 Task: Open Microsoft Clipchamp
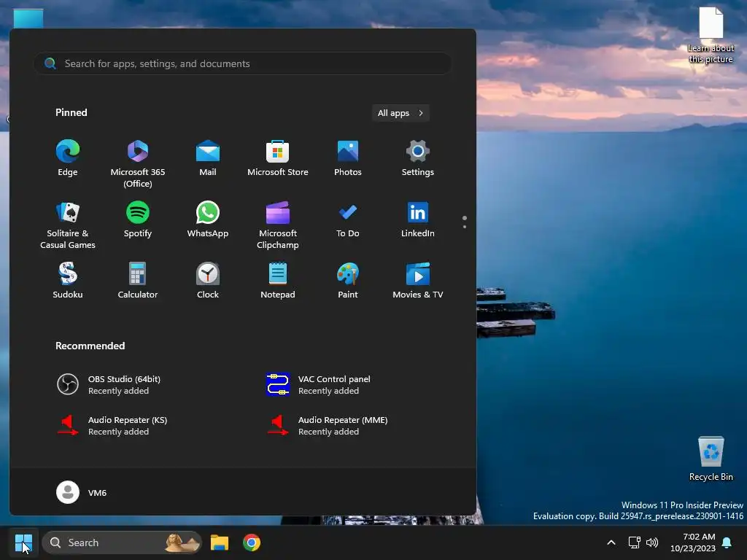[278, 225]
